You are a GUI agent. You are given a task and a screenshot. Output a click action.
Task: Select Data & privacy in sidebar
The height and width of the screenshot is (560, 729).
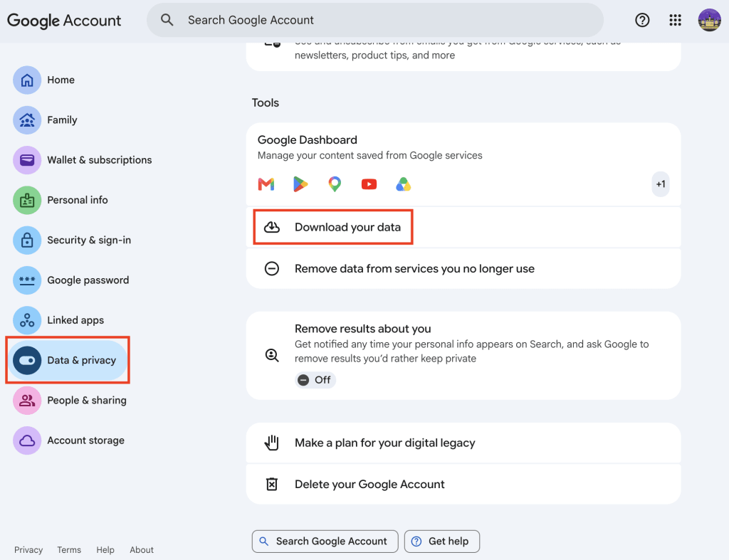68,360
